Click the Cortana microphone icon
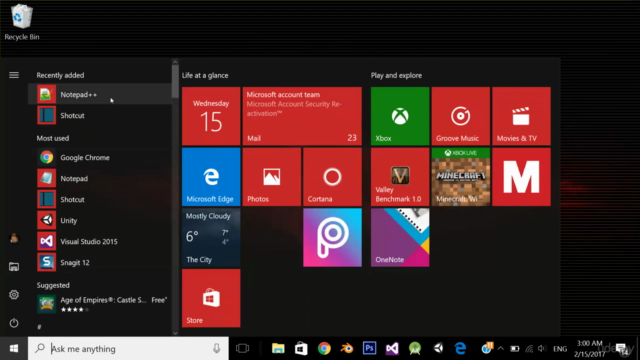The image size is (640, 360). 216,348
